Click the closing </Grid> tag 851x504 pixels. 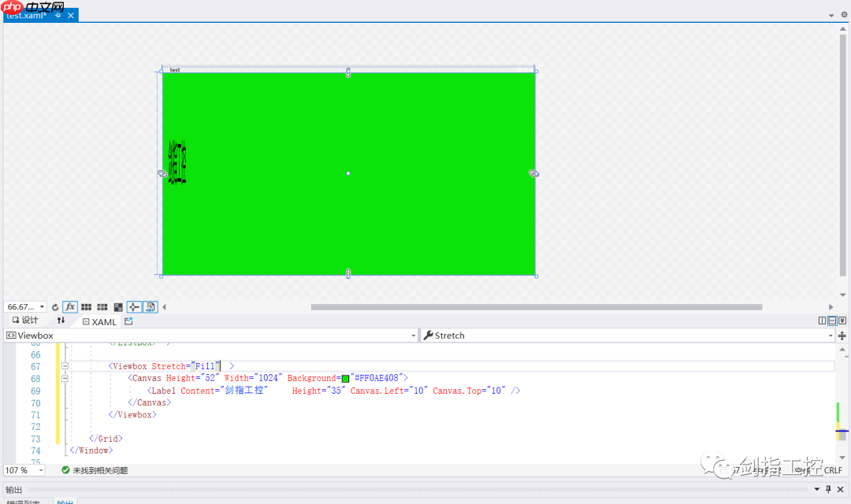click(x=106, y=439)
